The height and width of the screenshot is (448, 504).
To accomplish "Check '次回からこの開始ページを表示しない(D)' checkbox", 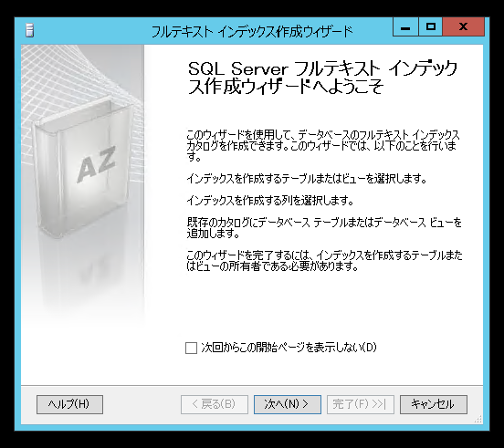I will click(191, 348).
